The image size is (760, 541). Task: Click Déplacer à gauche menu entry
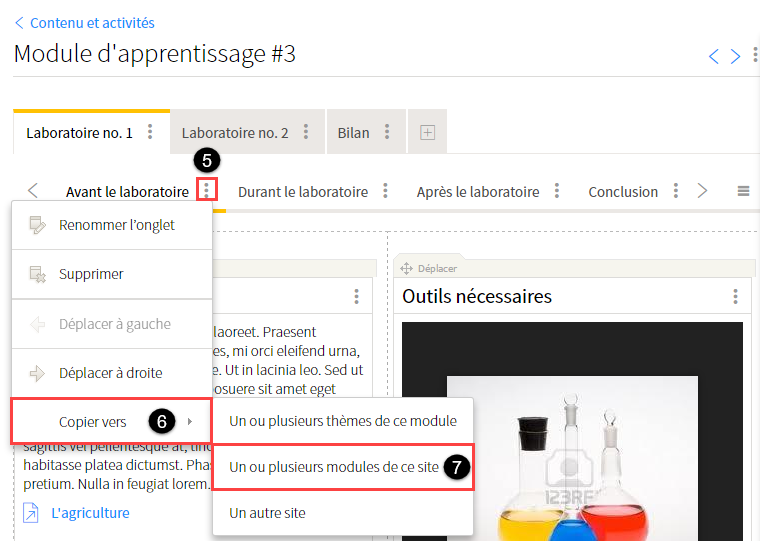click(x=112, y=324)
